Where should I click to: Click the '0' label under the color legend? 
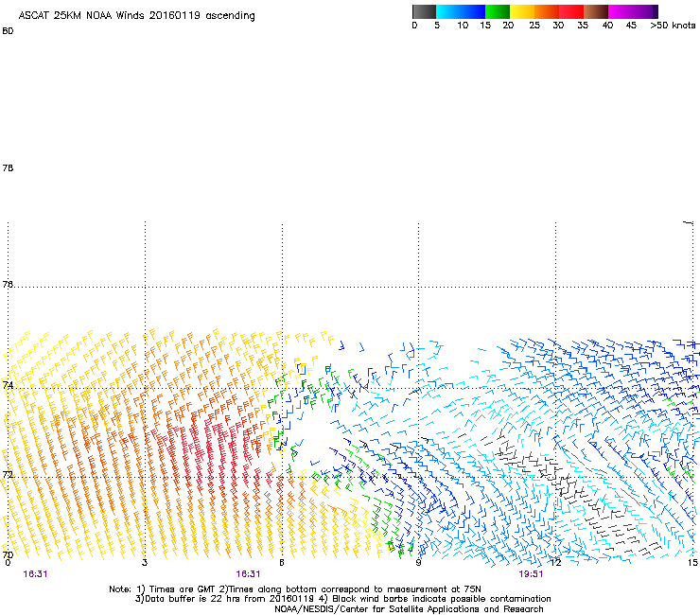point(414,26)
